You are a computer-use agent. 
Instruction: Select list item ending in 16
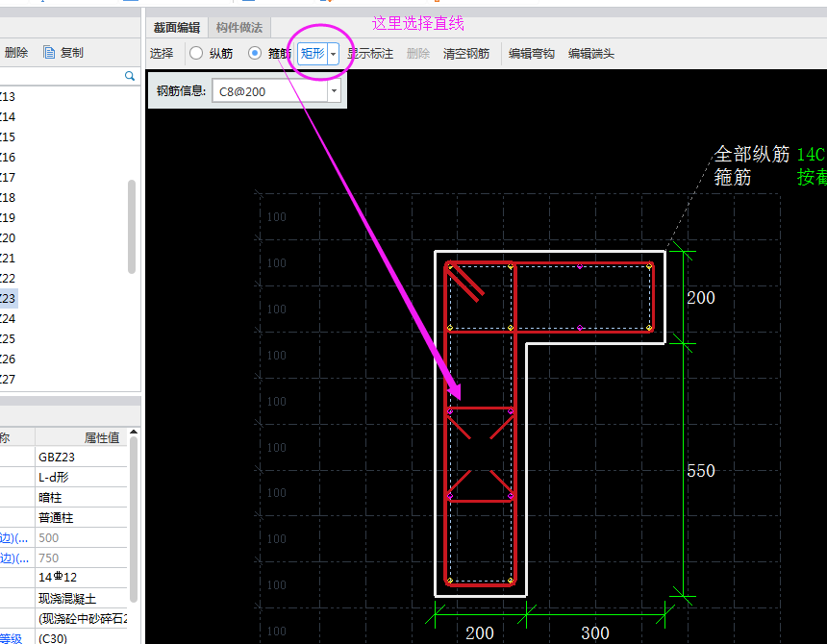pos(8,157)
